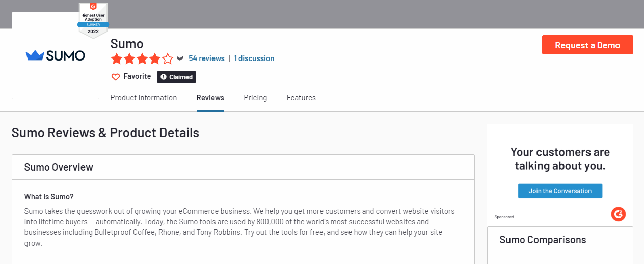This screenshot has height=264, width=644.
Task: Click the Join the Conversation button
Action: (560, 191)
